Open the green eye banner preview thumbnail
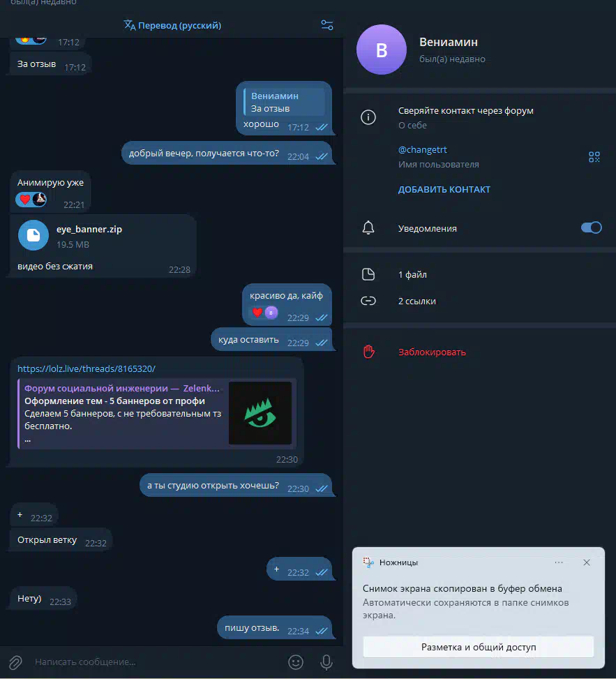Image resolution: width=616 pixels, height=679 pixels. (260, 412)
